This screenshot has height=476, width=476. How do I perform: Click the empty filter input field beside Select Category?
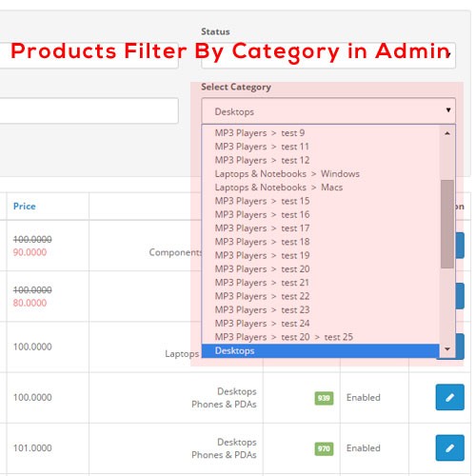click(x=89, y=110)
